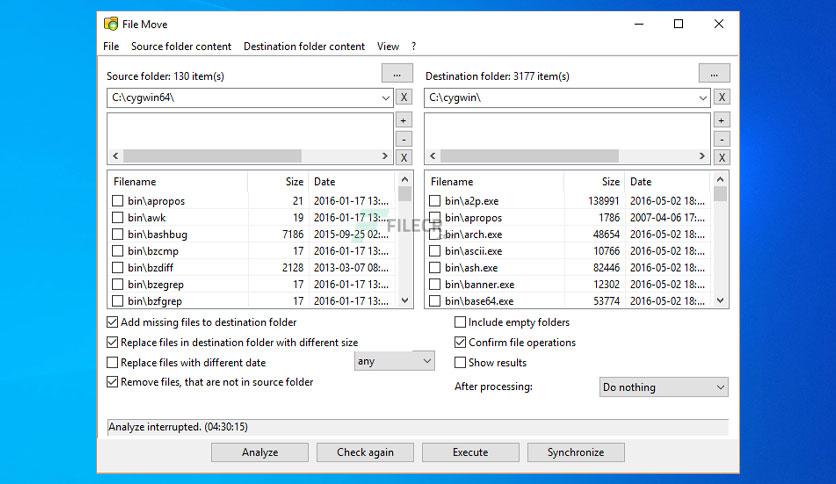
Task: Check the bin\bashbug file checkbox
Action: coord(118,234)
